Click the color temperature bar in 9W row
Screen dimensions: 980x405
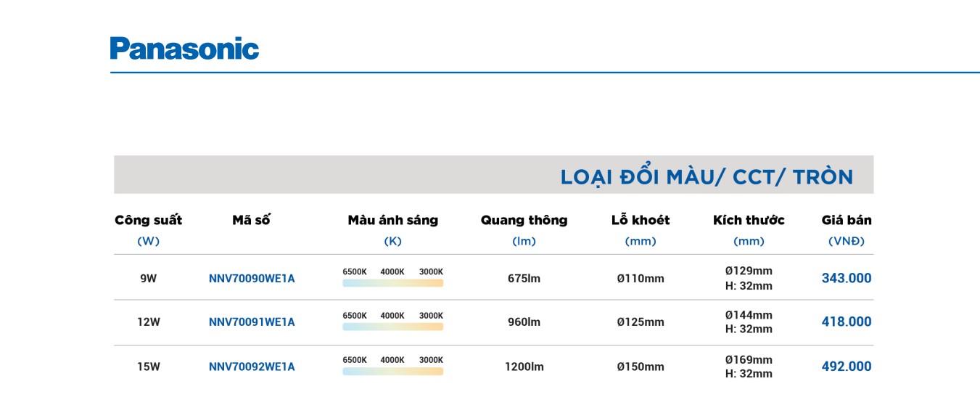[392, 283]
